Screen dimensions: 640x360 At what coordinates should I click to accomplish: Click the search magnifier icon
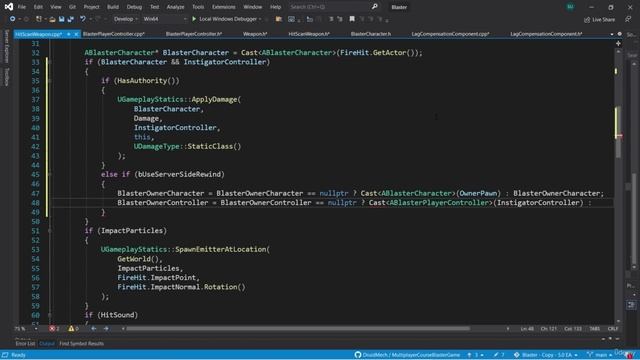(x=374, y=7)
